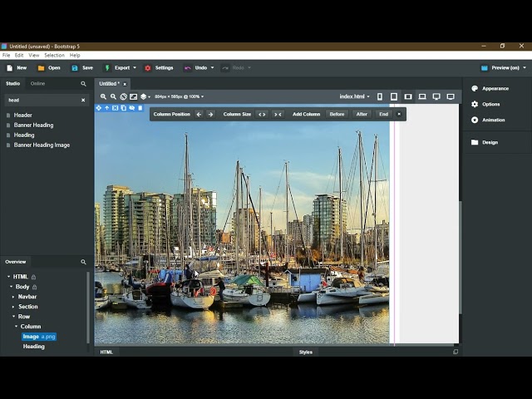Image resolution: width=532 pixels, height=399 pixels.
Task: Select the Header component
Action: (x=23, y=116)
